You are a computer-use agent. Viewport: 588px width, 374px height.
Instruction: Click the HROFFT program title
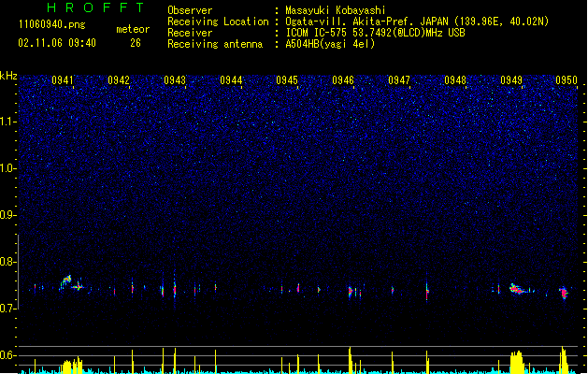tap(95, 7)
